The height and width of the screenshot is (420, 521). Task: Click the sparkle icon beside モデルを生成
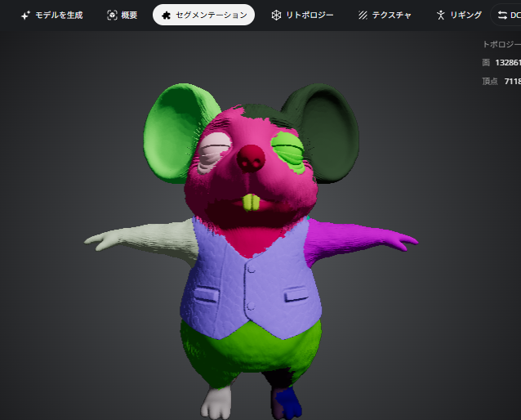click(25, 16)
